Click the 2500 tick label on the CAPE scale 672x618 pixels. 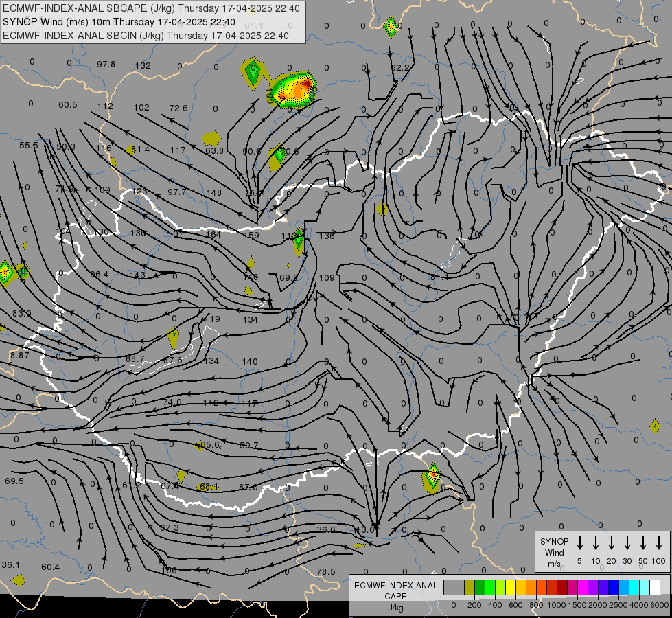(x=618, y=605)
